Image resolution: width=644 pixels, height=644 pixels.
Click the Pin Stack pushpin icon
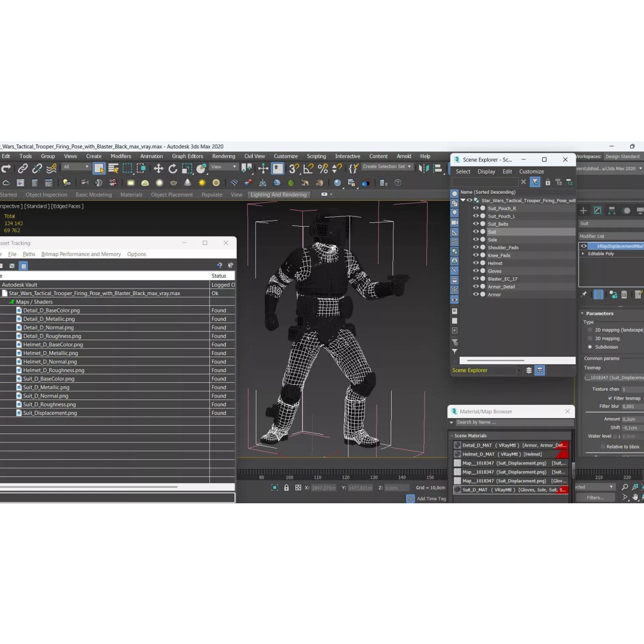pyautogui.click(x=584, y=295)
